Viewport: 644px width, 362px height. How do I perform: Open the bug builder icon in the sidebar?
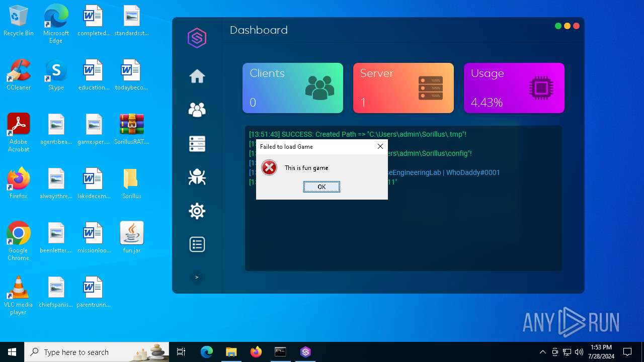197,177
